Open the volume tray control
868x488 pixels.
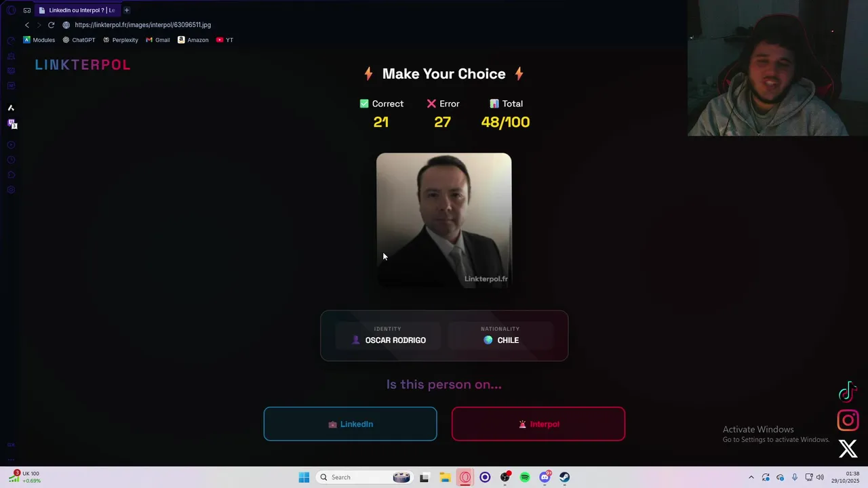[820, 477]
